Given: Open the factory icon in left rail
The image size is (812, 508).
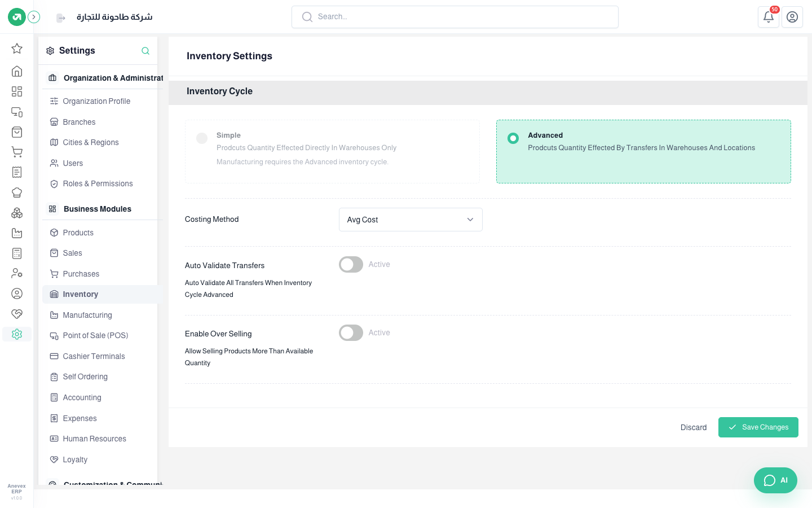Looking at the screenshot, I should 17,233.
